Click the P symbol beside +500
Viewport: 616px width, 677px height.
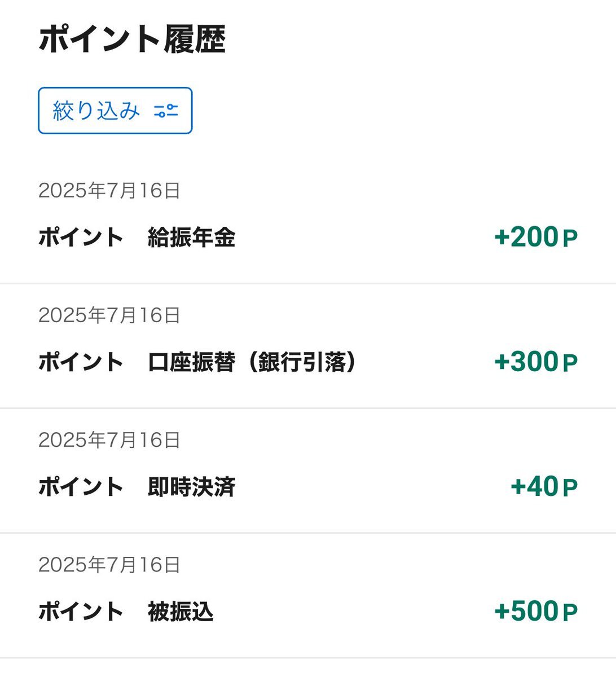[570, 613]
